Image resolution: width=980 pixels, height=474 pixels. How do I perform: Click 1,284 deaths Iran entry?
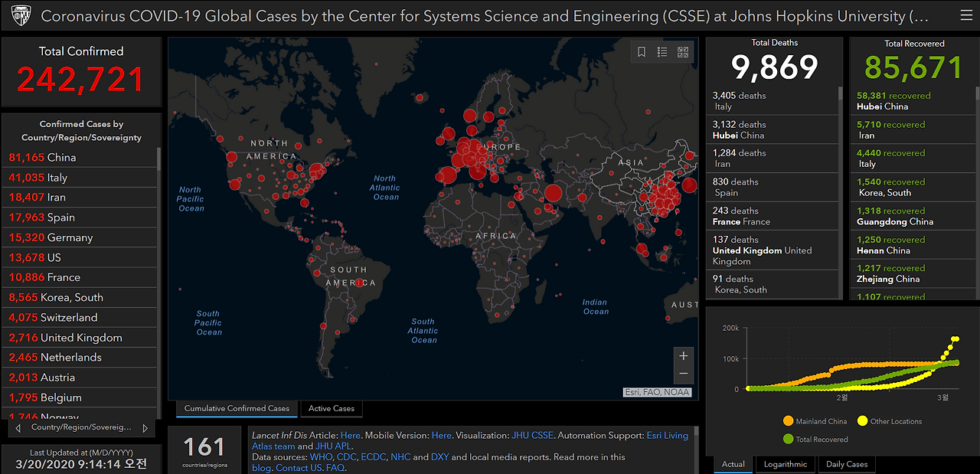coord(773,159)
